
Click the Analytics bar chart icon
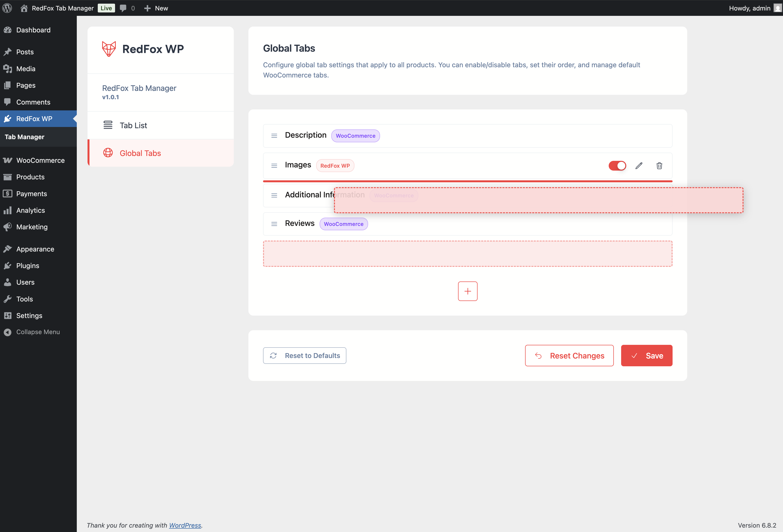pos(8,210)
